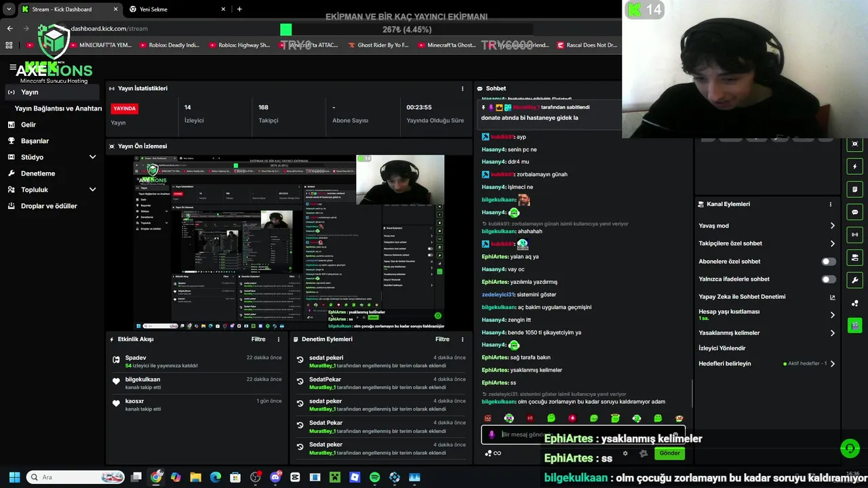
Task: Open the Denetim Eylemleri Filtre
Action: point(443,340)
